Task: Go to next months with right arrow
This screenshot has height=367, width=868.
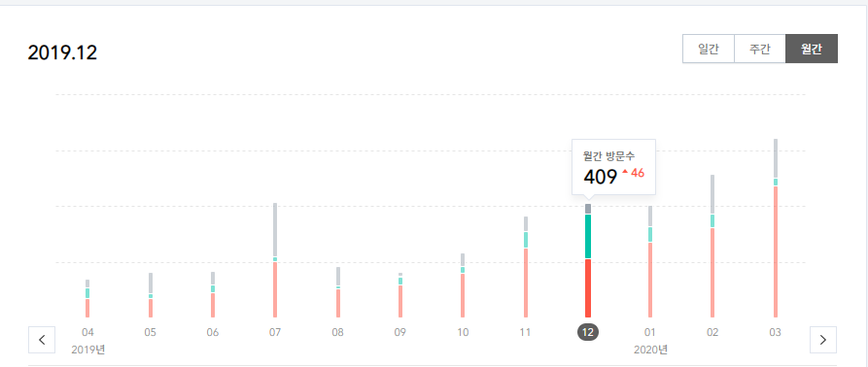Action: click(x=823, y=340)
